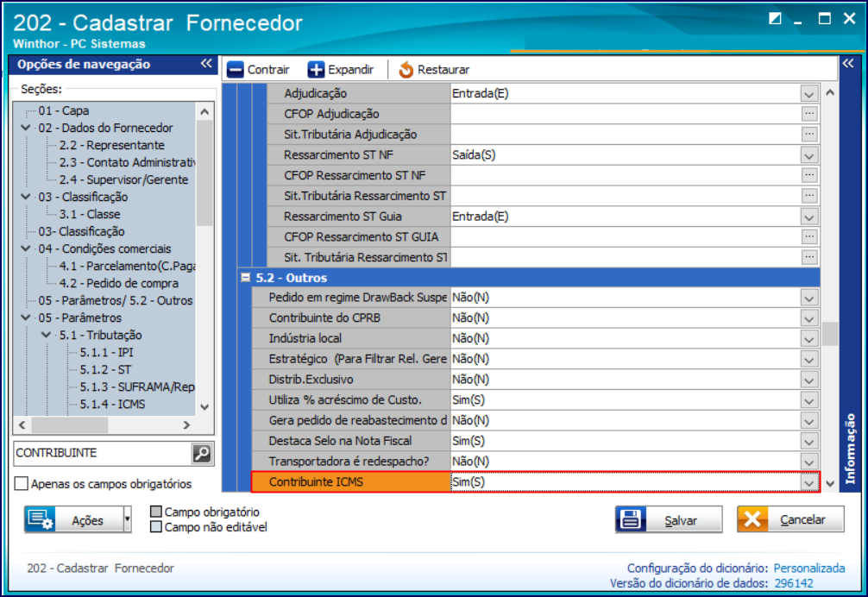Open Distrib.Exclusivo dropdown
The image size is (868, 597).
pyautogui.click(x=809, y=380)
